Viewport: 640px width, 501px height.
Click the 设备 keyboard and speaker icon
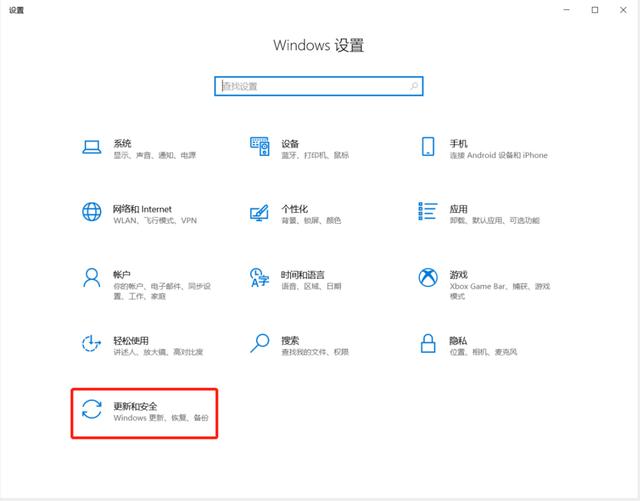(260, 146)
